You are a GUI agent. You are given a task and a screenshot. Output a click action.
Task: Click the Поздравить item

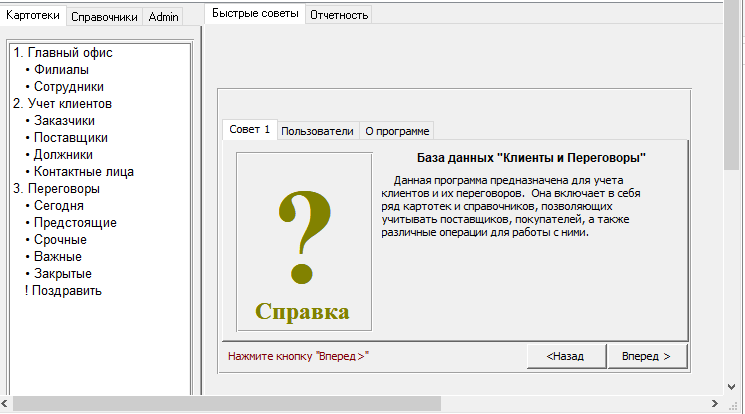tap(66, 291)
